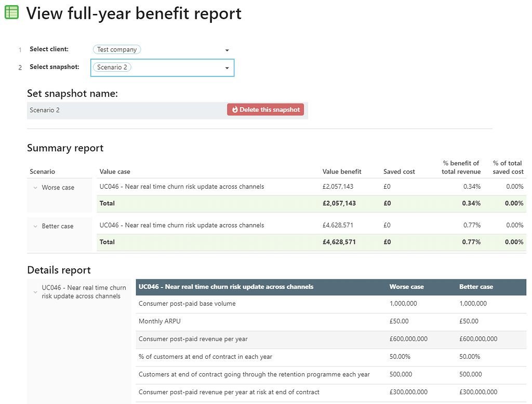Screen dimensions: 532x404
Task: Click the Value benefit column header
Action: (x=341, y=172)
